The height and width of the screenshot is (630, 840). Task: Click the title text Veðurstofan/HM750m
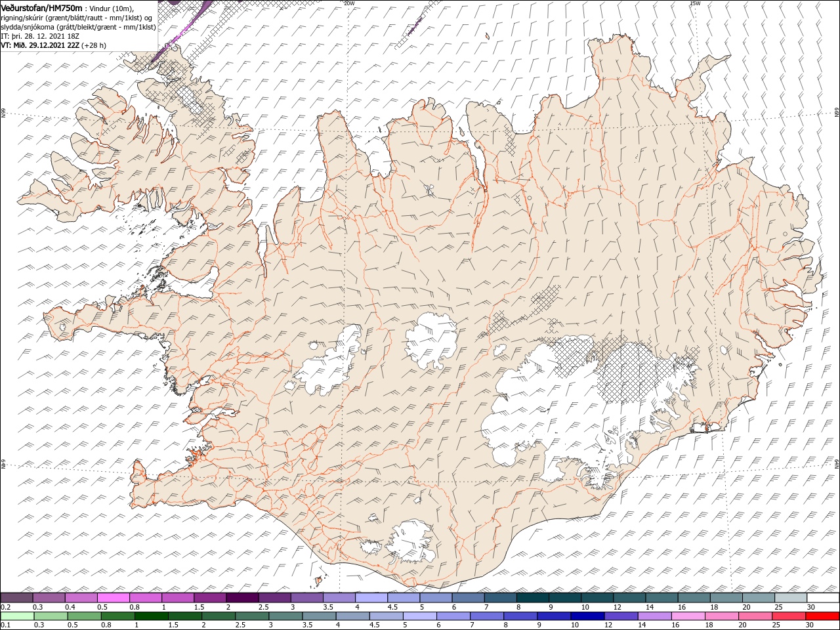coord(41,7)
